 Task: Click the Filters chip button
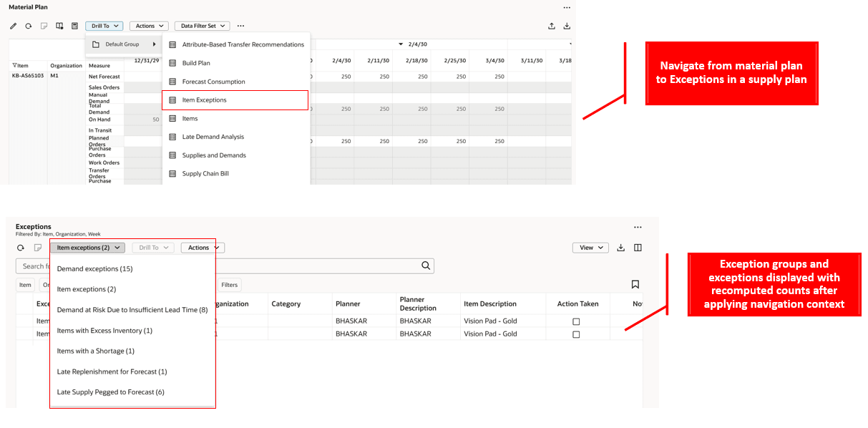[229, 285]
